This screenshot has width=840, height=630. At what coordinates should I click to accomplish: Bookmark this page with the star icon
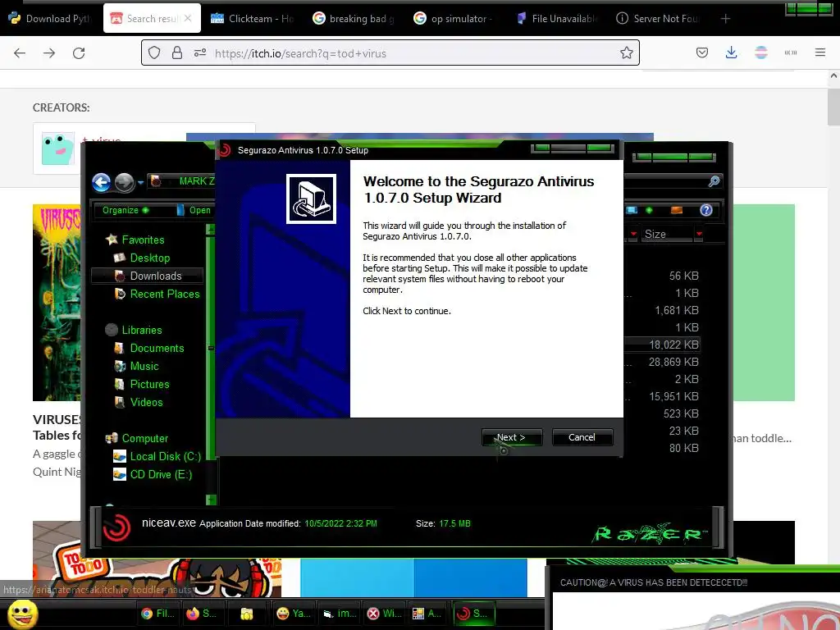626,52
